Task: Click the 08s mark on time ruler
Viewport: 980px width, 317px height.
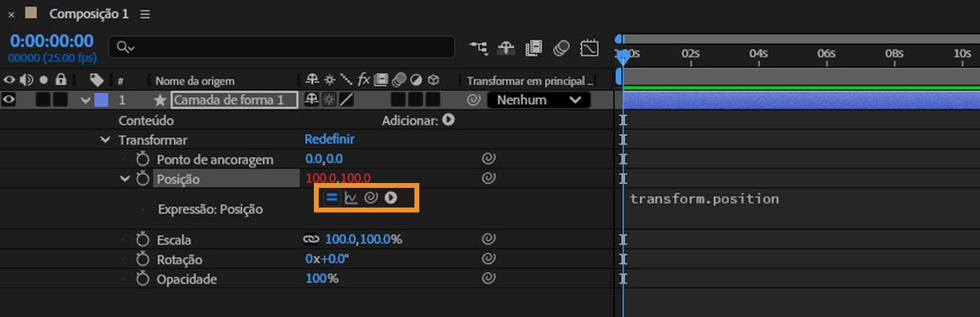Action: click(x=893, y=55)
